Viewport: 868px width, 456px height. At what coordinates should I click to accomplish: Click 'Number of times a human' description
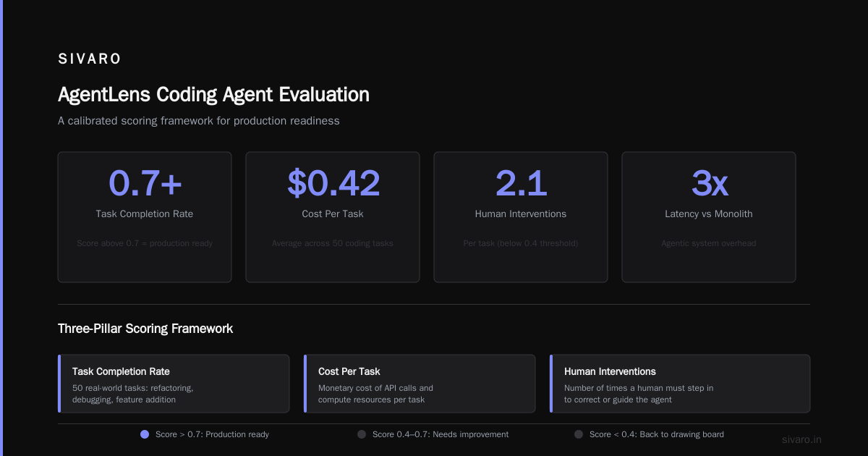(639, 394)
